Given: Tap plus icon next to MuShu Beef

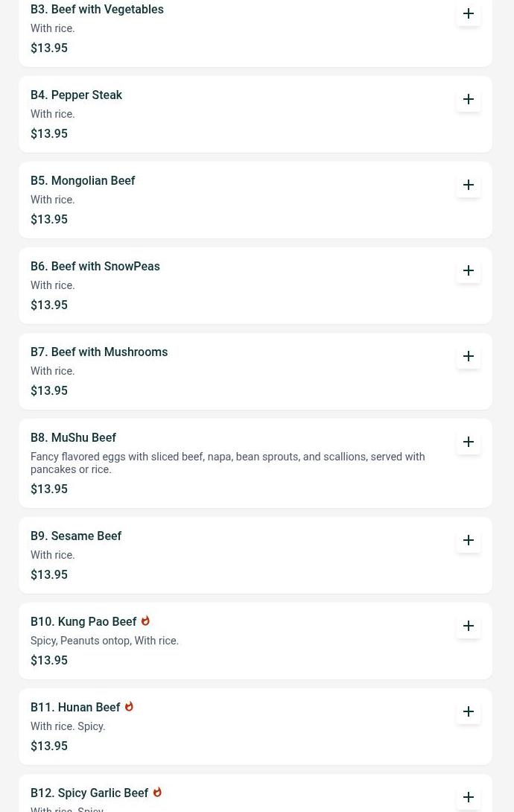Looking at the screenshot, I should coord(469,443).
